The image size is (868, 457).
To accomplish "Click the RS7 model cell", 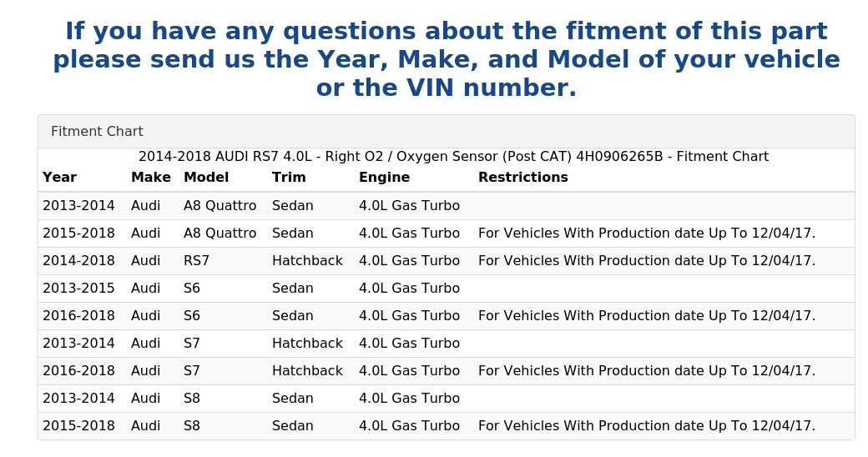I will [196, 261].
